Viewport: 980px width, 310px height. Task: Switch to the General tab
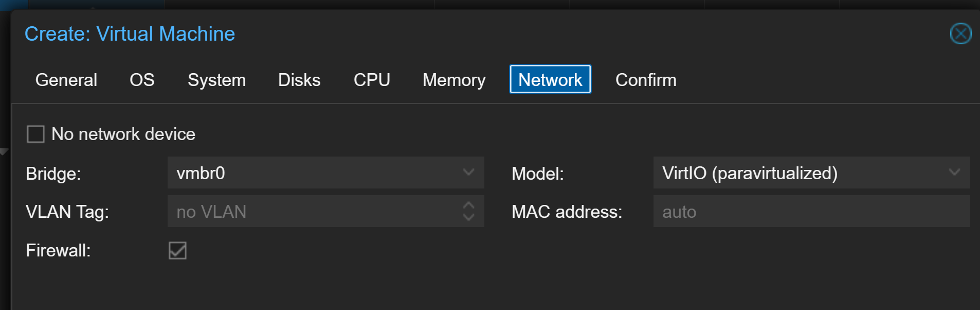(66, 80)
